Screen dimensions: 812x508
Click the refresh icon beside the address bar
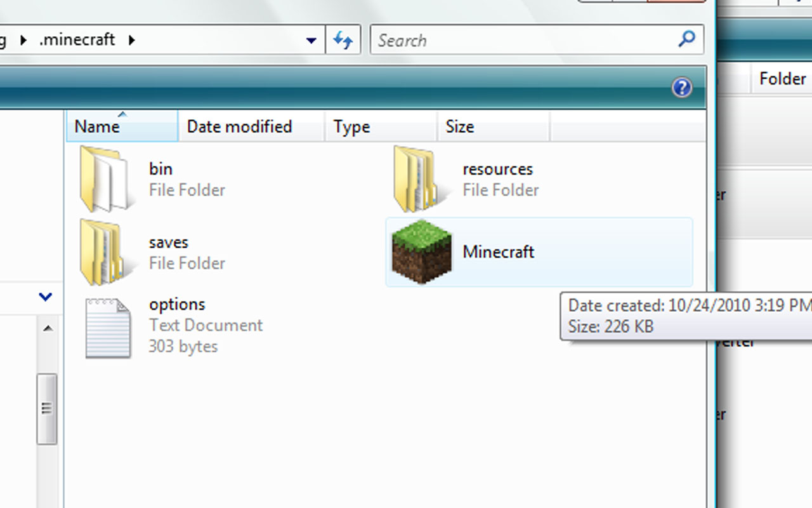click(343, 39)
